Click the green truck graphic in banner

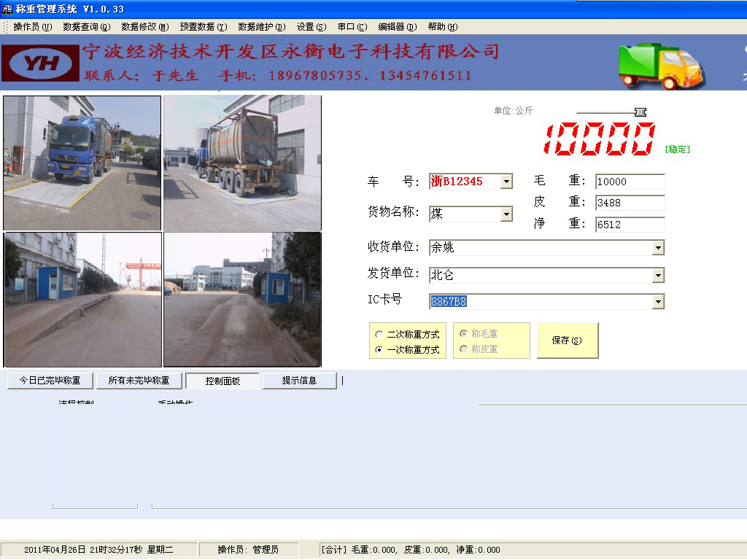point(660,66)
